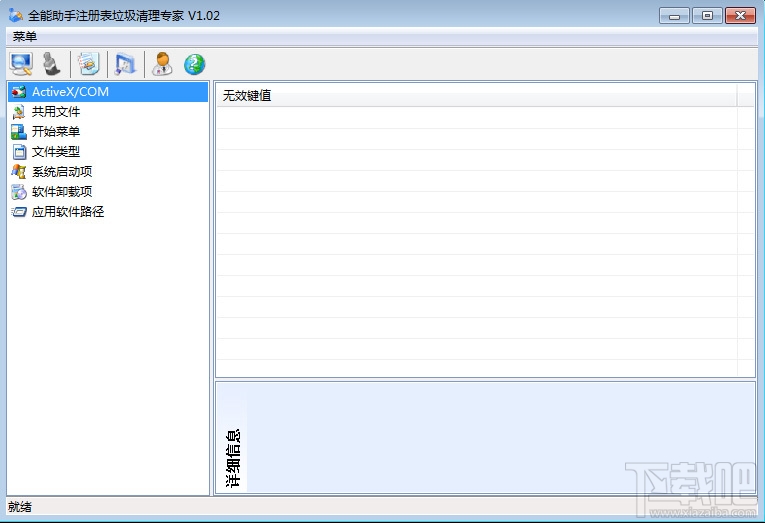This screenshot has width=765, height=523.
Task: Open the 菜单 menu
Action: (24, 37)
